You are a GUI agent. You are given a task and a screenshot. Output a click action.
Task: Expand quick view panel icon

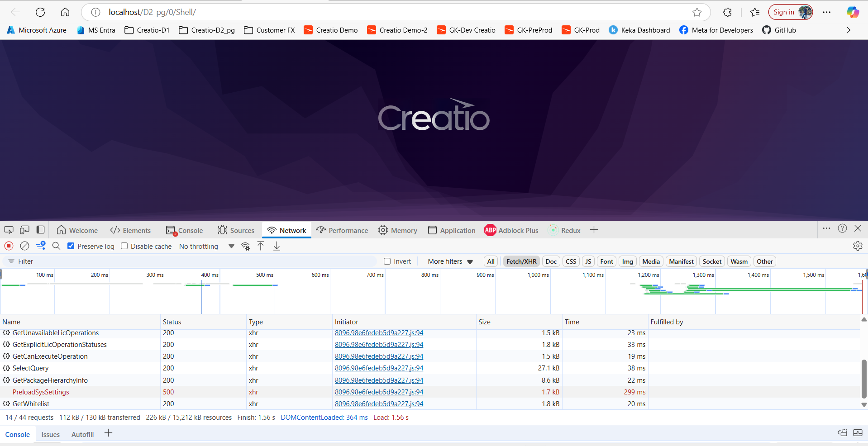pos(858,433)
